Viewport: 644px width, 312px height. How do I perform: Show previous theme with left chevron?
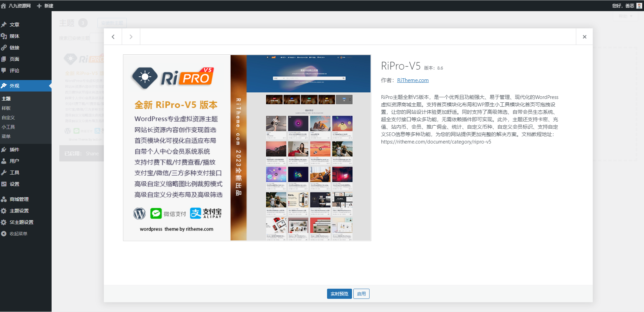pos(113,37)
